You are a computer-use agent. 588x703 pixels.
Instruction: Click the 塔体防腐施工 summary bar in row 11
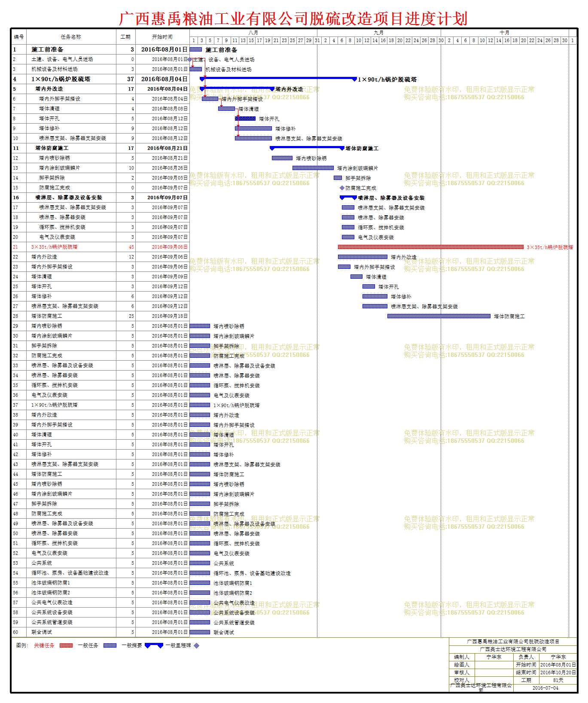pyautogui.click(x=307, y=148)
